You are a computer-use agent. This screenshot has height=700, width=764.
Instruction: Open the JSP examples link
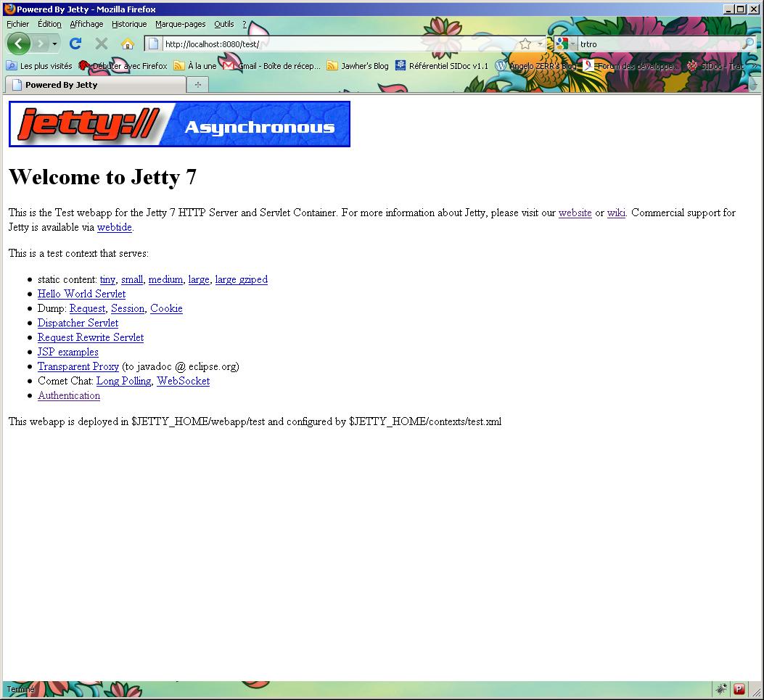(x=67, y=353)
